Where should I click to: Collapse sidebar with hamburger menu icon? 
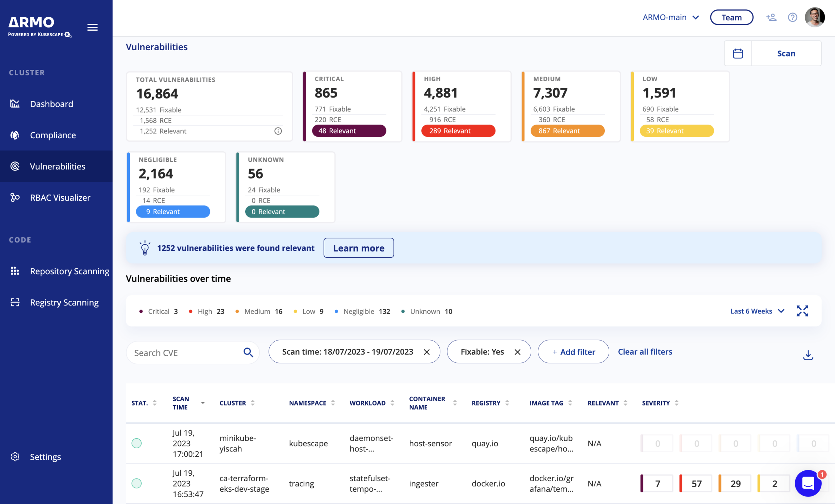[93, 27]
